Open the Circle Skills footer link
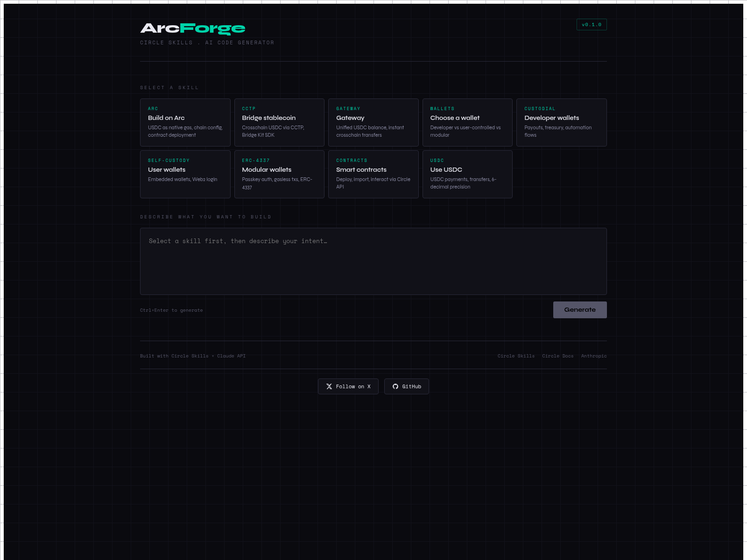 click(x=516, y=356)
